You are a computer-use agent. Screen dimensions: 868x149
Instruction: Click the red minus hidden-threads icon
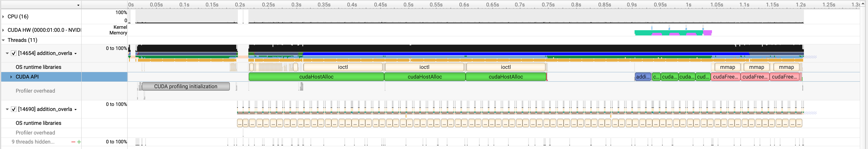click(73, 142)
